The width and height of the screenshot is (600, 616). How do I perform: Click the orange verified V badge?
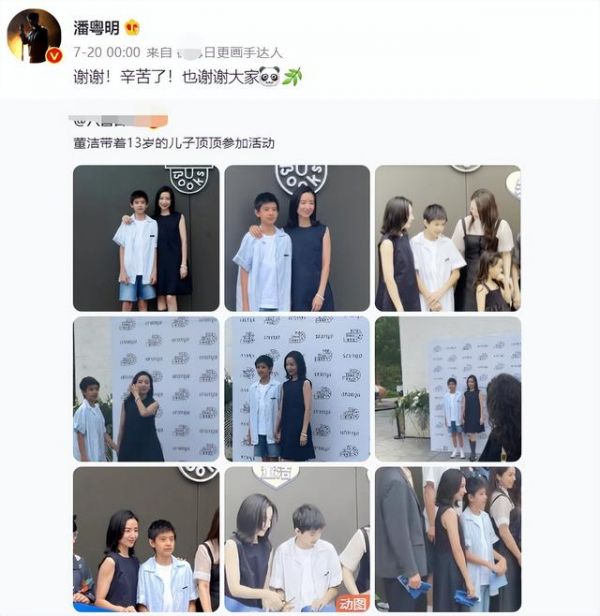click(54, 56)
